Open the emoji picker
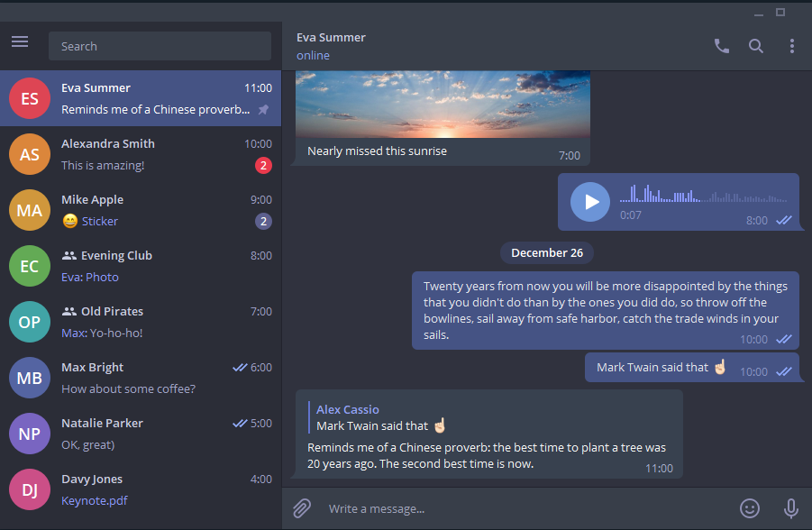Screen dimensions: 812x530 pos(751,507)
